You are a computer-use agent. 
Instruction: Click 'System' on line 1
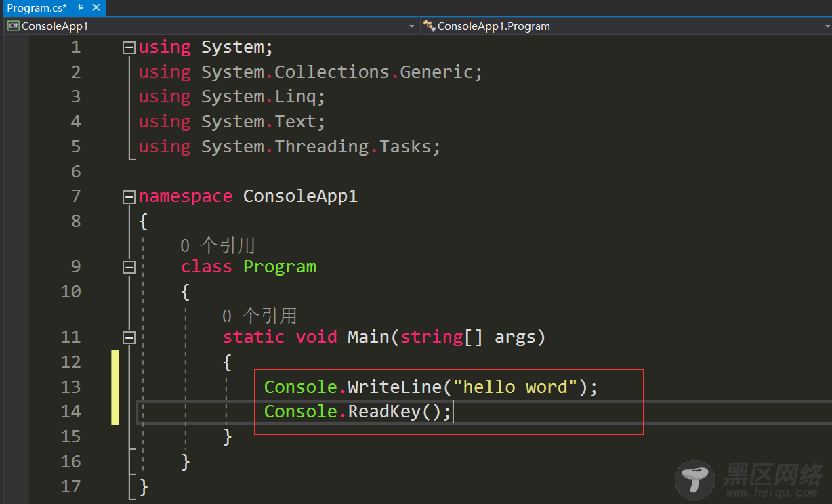click(232, 47)
